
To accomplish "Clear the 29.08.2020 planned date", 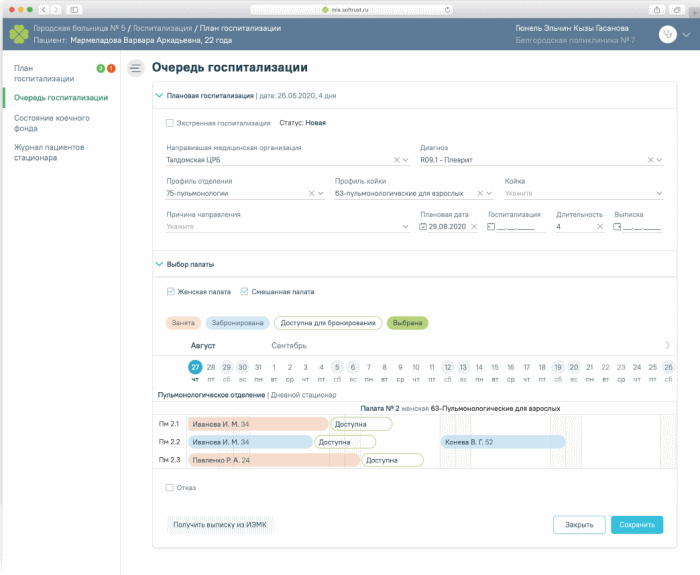I will pyautogui.click(x=474, y=227).
